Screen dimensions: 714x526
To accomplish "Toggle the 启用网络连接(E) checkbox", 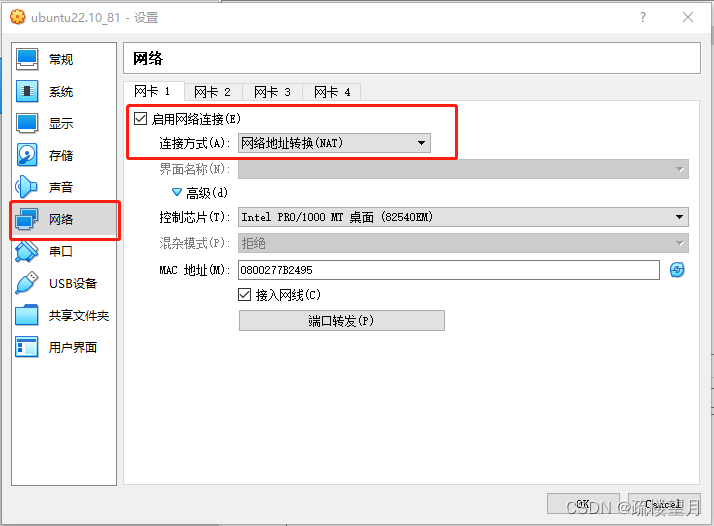I will 140,119.
